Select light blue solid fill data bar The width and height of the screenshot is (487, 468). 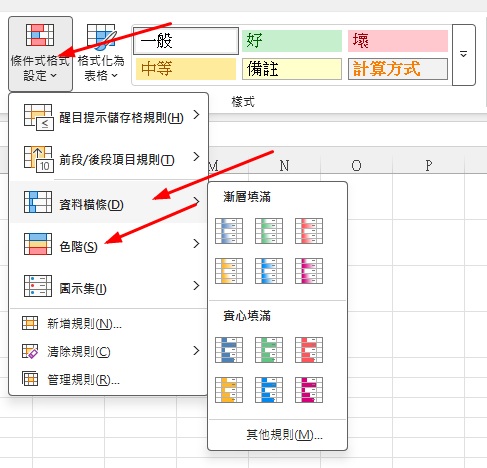tap(269, 390)
